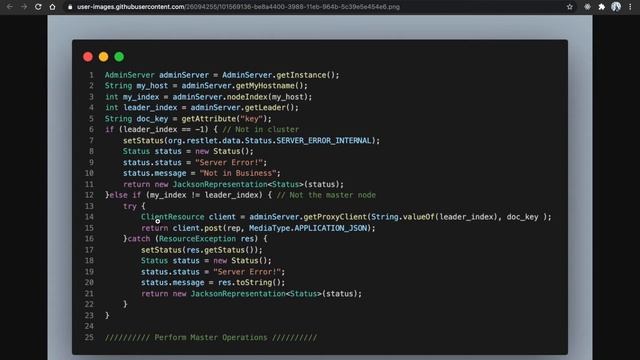Click the setStatus SERVER_ERROR_INTERNAL line

pos(251,140)
